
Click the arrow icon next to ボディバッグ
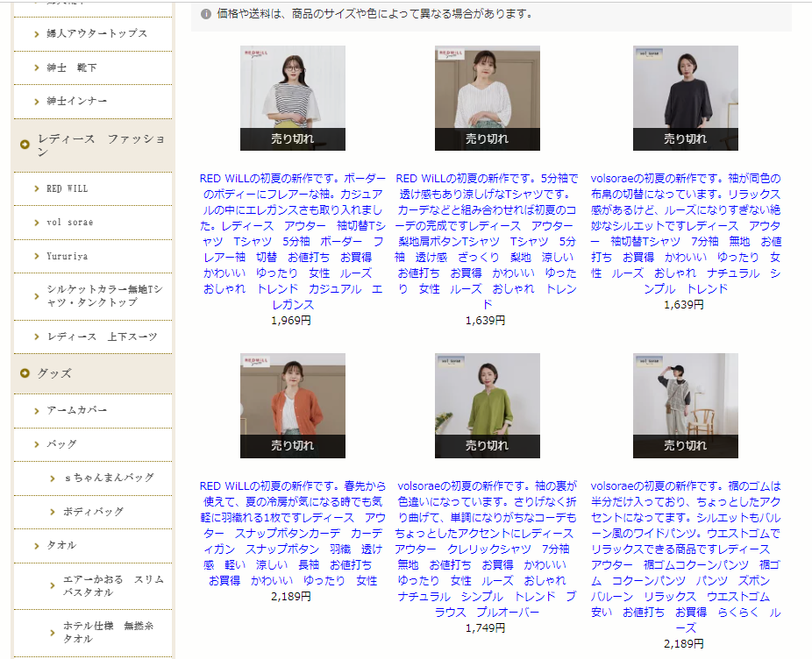coord(53,512)
